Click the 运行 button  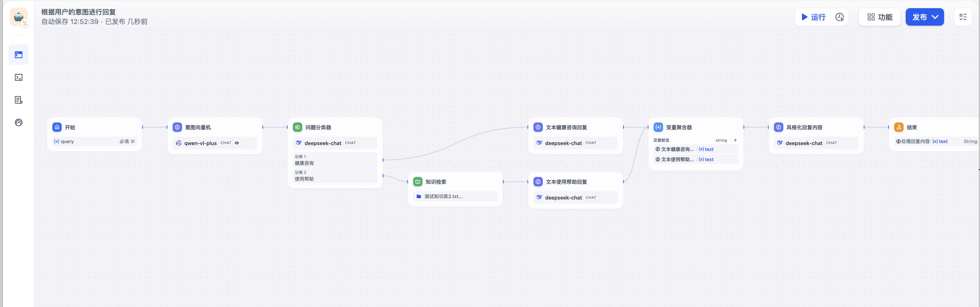813,17
